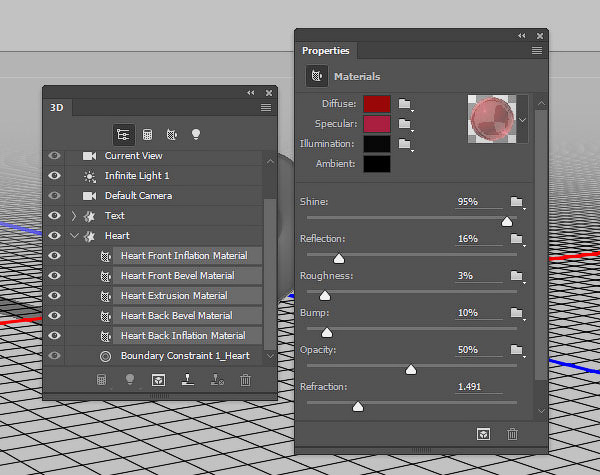Open Roughness texture folder menu
This screenshot has height=475, width=600.
517,276
